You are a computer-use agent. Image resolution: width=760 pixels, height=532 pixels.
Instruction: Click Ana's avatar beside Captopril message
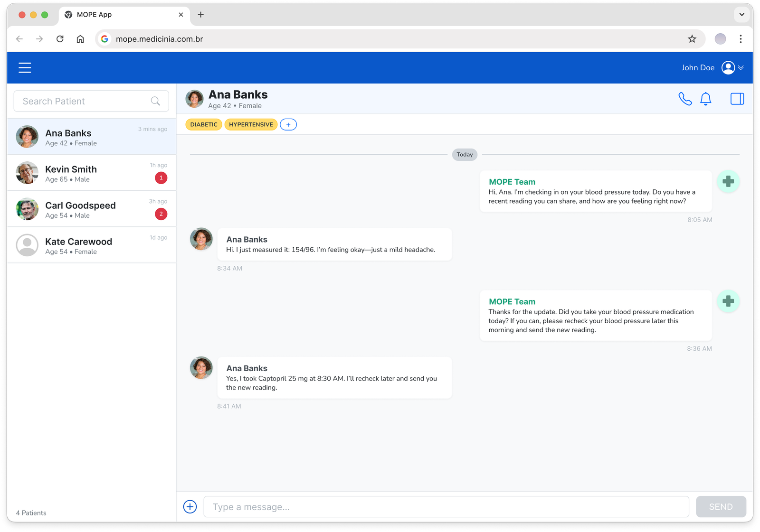coord(201,368)
